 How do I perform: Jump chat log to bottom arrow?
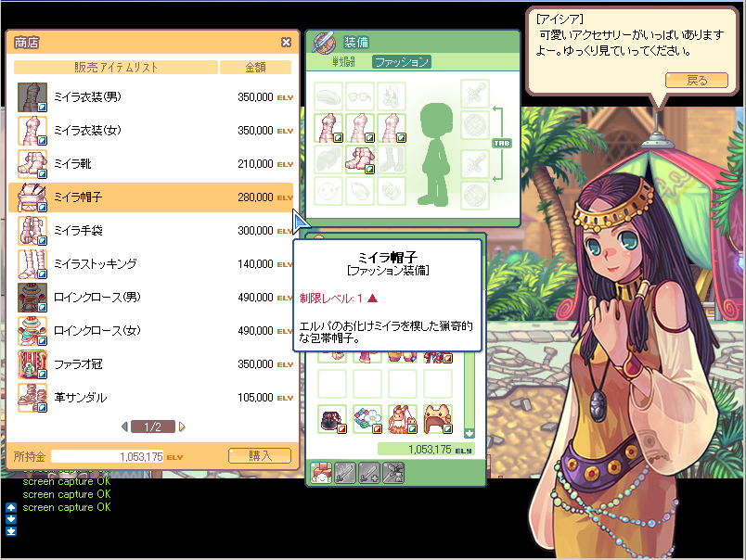(x=11, y=531)
